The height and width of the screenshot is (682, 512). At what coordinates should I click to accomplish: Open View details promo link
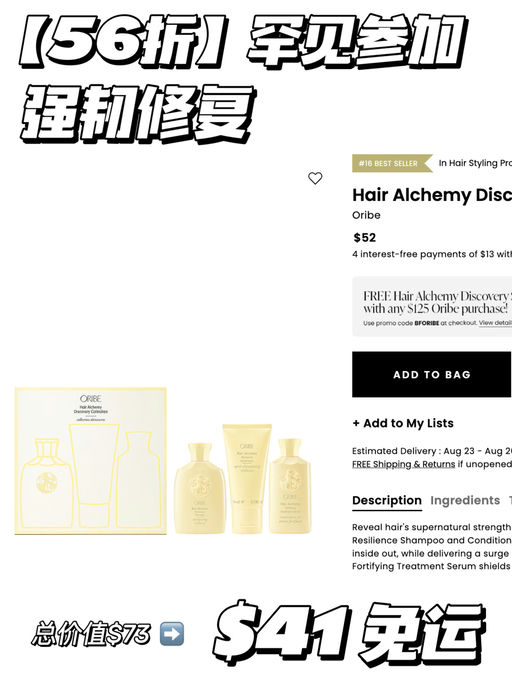pos(495,323)
